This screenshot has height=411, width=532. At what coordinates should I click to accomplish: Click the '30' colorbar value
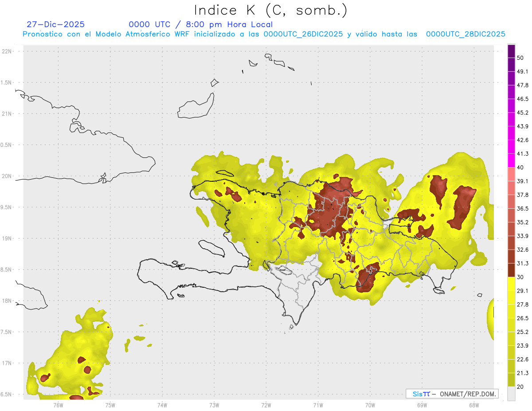[520, 277]
